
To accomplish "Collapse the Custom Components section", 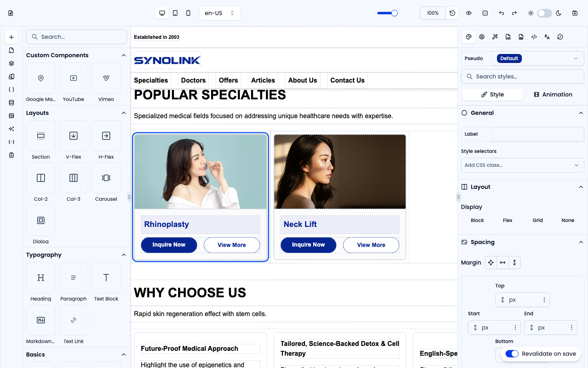I will (124, 55).
